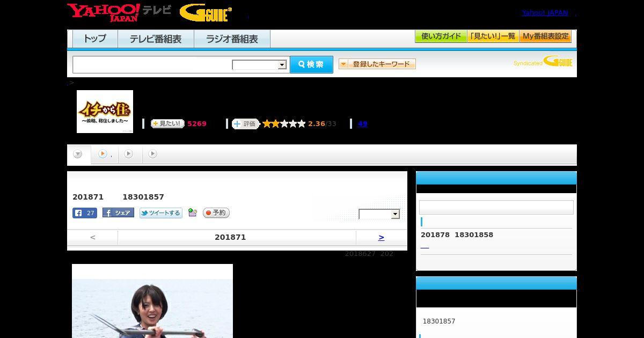Viewport: 644px width, 338px height.
Task: Click the Facebook like count 27
Action: tap(85, 213)
